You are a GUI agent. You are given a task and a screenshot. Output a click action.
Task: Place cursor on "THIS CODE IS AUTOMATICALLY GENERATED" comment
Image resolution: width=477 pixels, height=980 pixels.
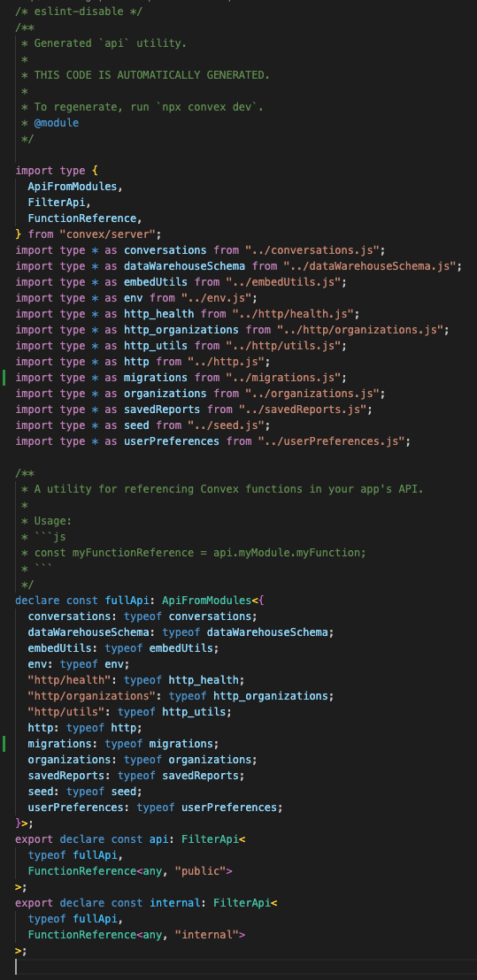[152, 75]
